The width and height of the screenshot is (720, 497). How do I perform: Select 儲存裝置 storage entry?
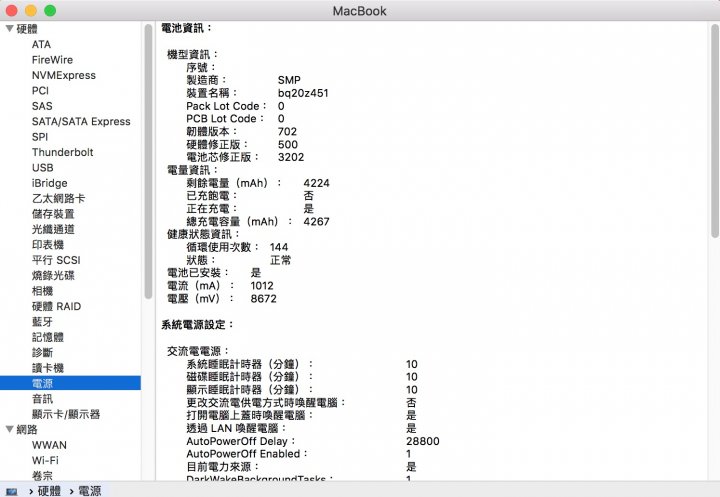(53, 214)
